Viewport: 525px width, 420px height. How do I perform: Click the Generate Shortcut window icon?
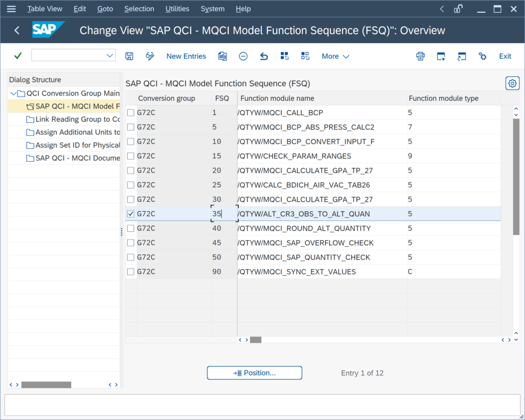(x=462, y=56)
